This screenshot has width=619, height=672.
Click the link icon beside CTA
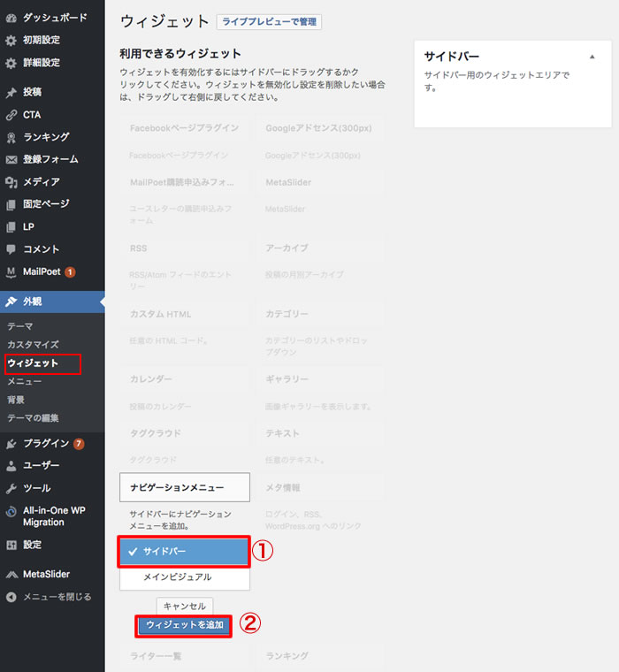11,115
